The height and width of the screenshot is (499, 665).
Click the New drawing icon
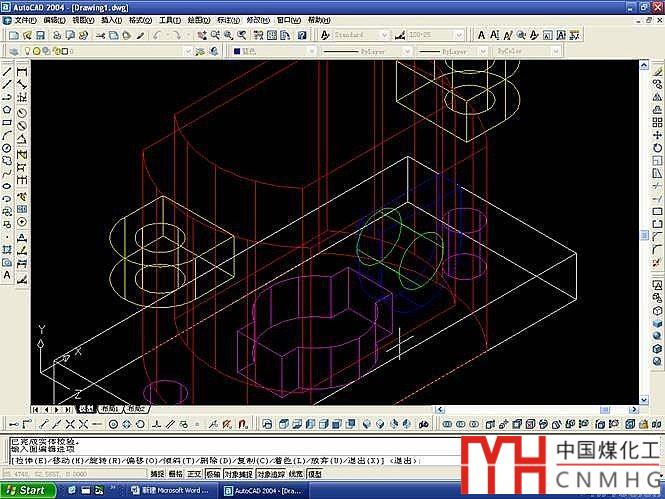[13, 35]
